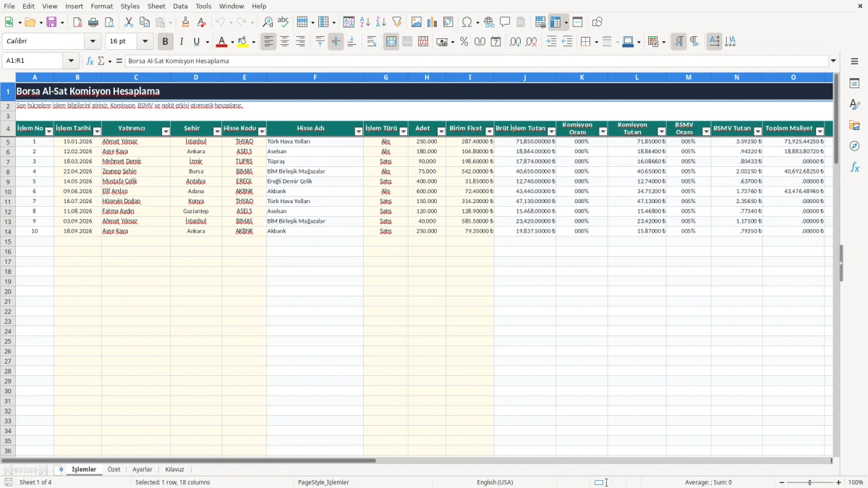868x488 pixels.
Task: Click English (USA) language in status bar
Action: tap(495, 482)
